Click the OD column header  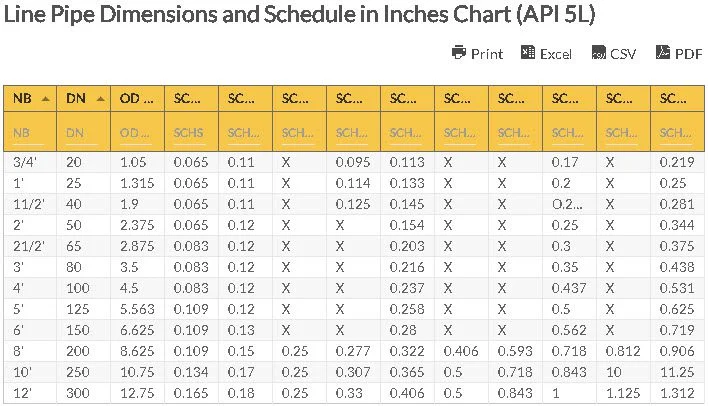137,99
